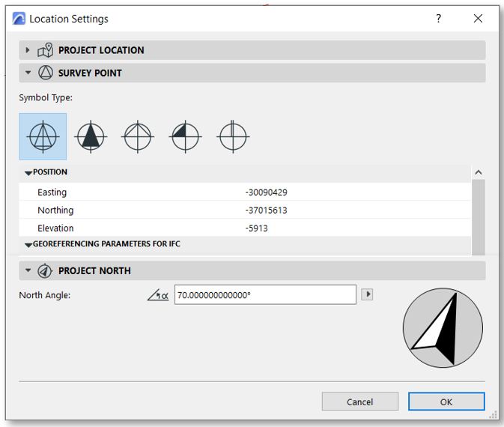Select the first survey point symbol with triangle outline
This screenshot has height=427, width=504.
coord(43,137)
